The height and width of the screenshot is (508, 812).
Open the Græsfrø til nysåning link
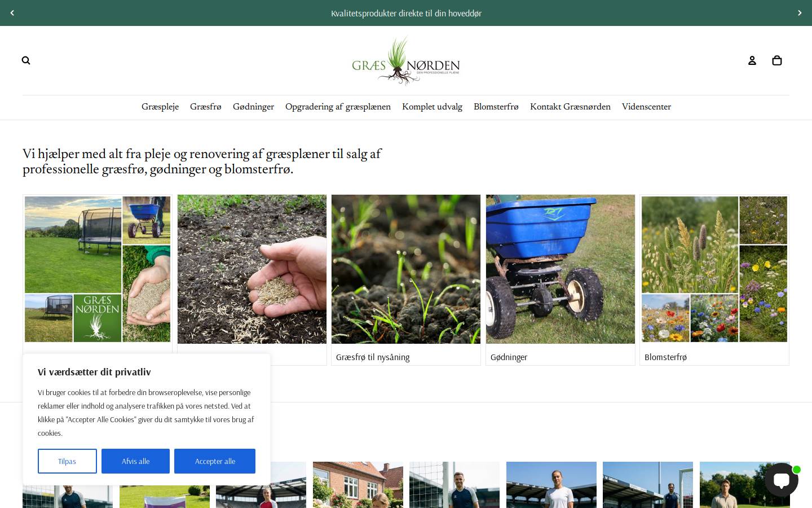373,357
